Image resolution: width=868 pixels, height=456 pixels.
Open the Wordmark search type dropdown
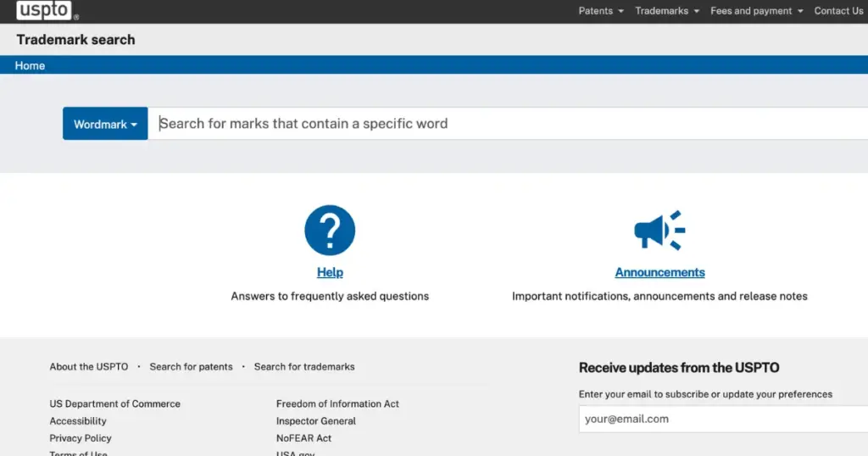(x=105, y=124)
